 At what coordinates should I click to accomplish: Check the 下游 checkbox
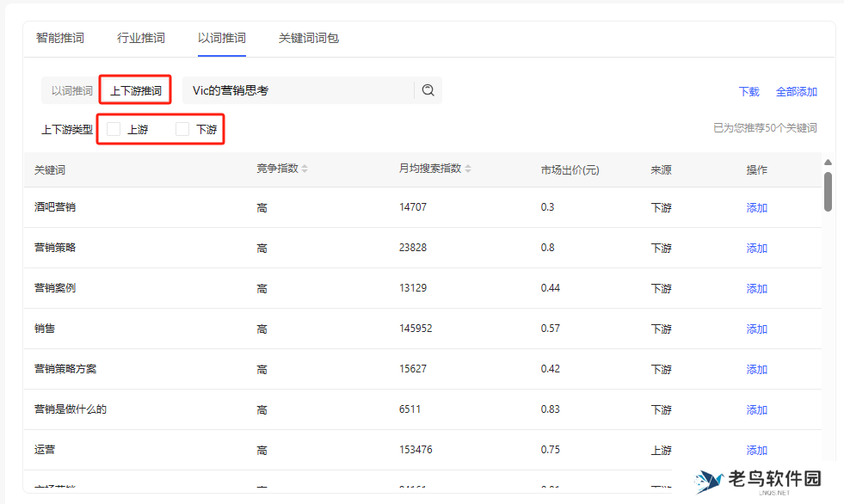(182, 129)
